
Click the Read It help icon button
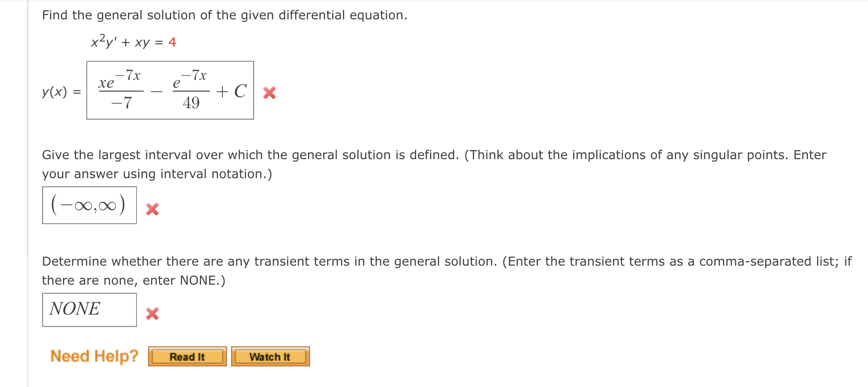pos(187,356)
